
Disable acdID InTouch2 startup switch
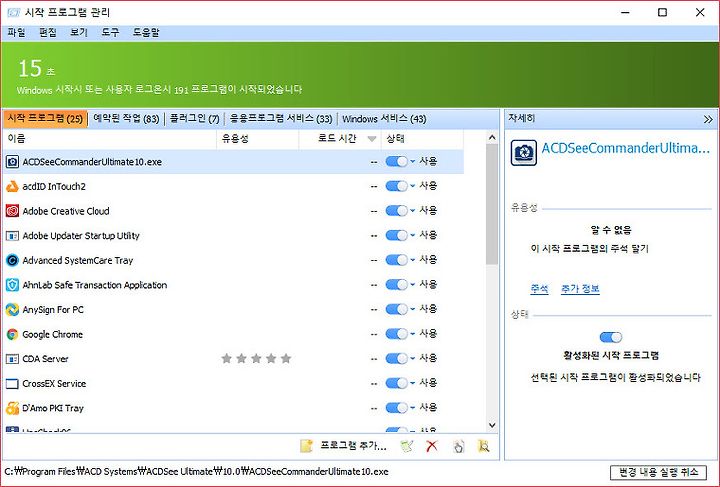[397, 186]
